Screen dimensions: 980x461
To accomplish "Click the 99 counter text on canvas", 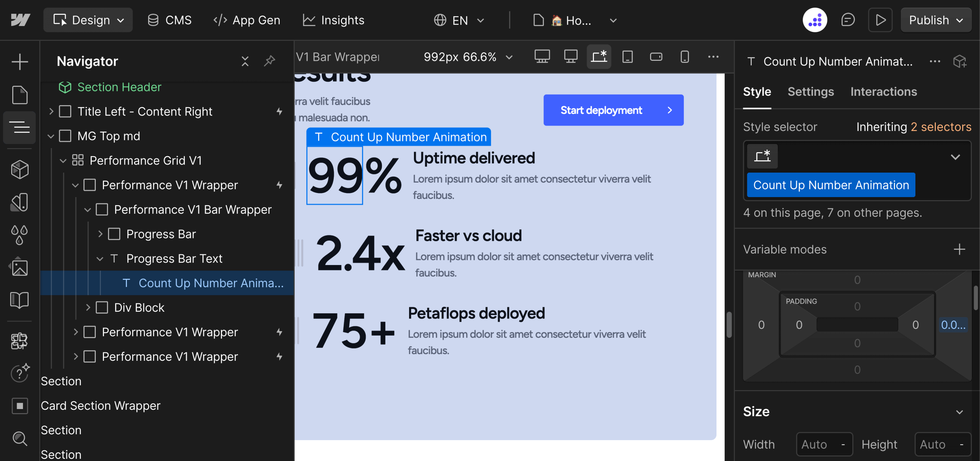I will [335, 176].
